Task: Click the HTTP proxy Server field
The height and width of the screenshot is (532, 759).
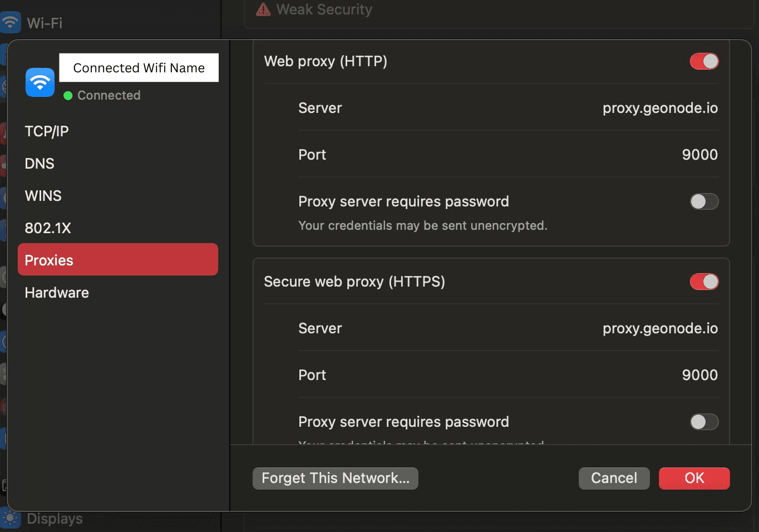Action: pos(660,108)
